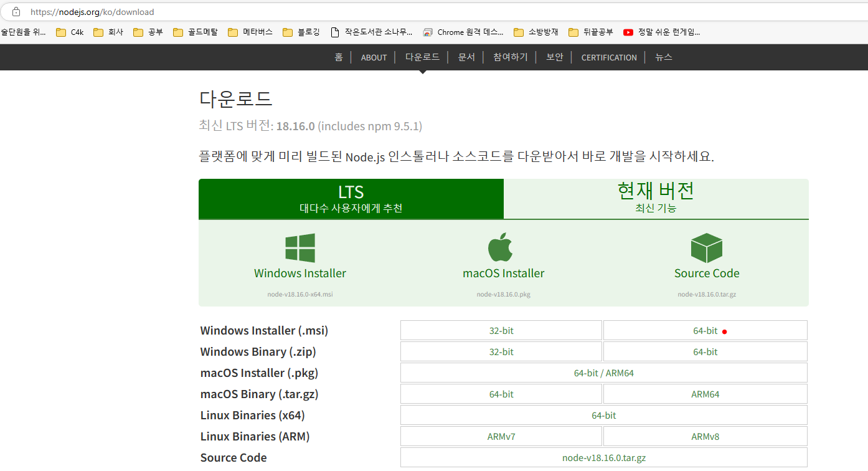Viewport: 868px width, 471px height.
Task: Click node-v18.16.0.tar.gz text under Source Code
Action: click(707, 294)
